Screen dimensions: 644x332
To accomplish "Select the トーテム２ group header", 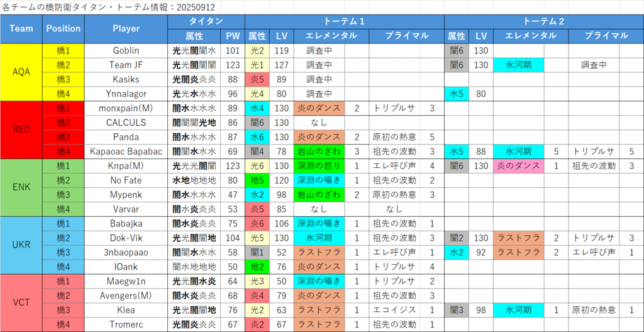I will coord(543,21).
